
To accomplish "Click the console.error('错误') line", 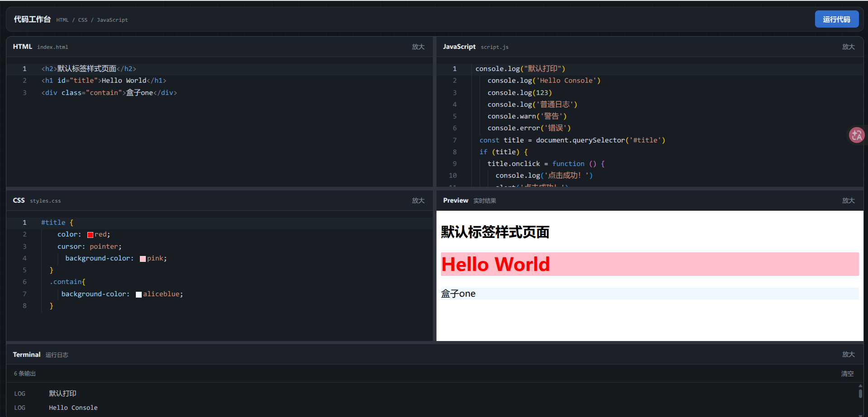I will [529, 128].
